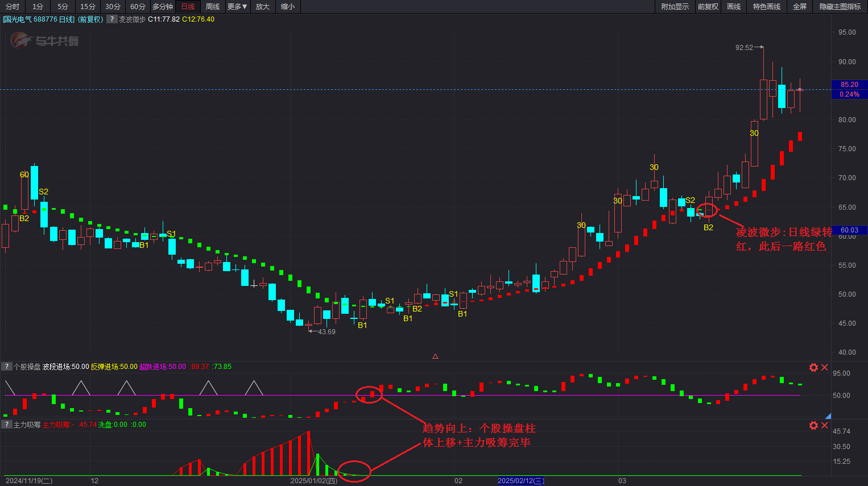
Task: Open help icon for 个股操盘 indicator
Action: coord(7,367)
